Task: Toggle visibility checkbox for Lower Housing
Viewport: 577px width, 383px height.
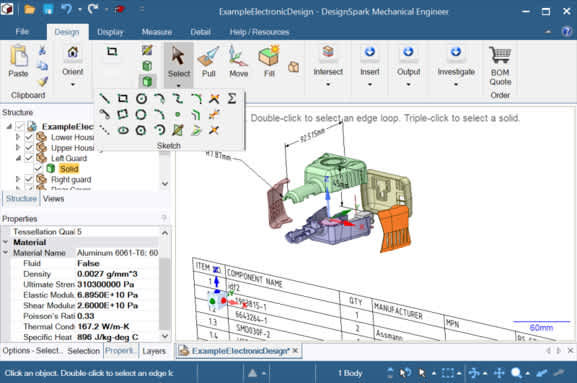Action: pyautogui.click(x=29, y=137)
